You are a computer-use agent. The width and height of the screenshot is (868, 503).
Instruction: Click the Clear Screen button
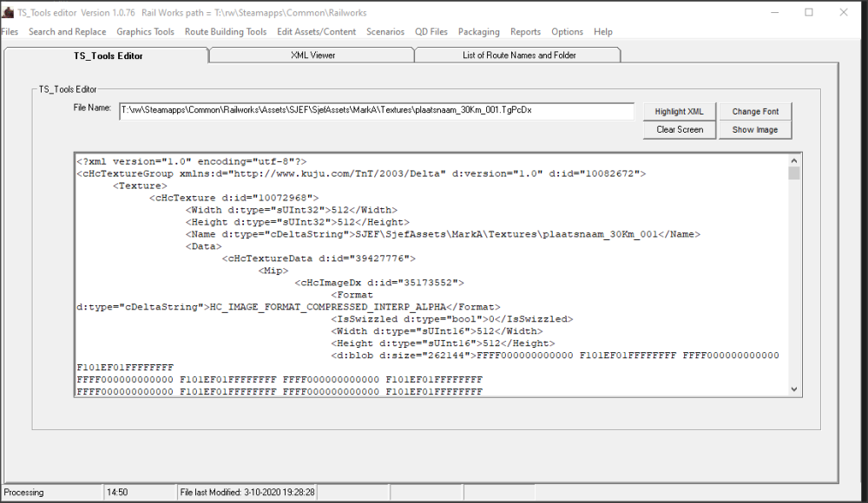pos(680,129)
